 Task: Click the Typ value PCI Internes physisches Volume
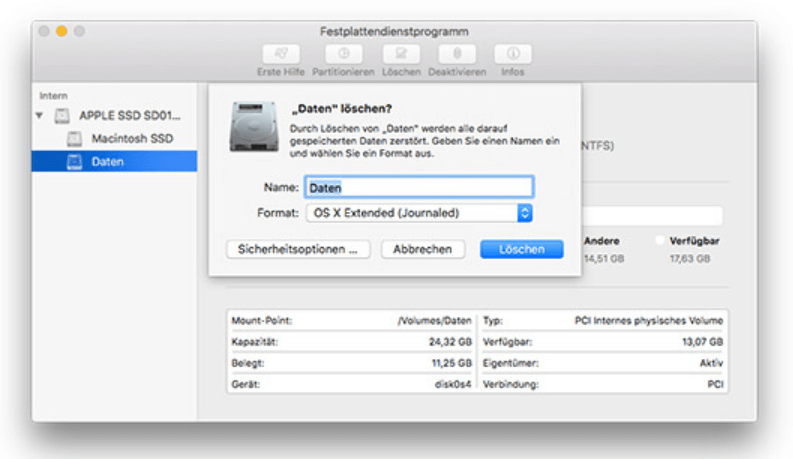pos(649,320)
